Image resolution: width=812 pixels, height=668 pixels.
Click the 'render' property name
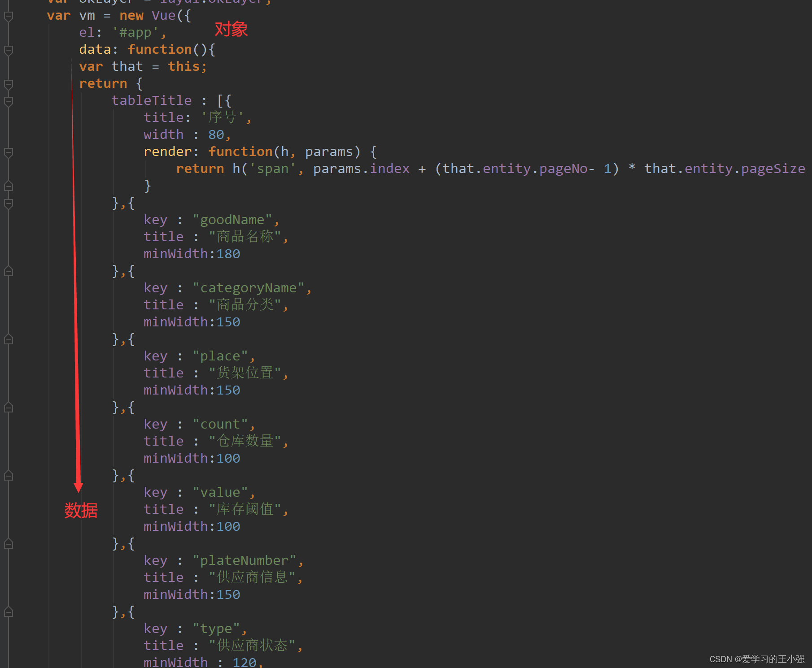tap(167, 152)
